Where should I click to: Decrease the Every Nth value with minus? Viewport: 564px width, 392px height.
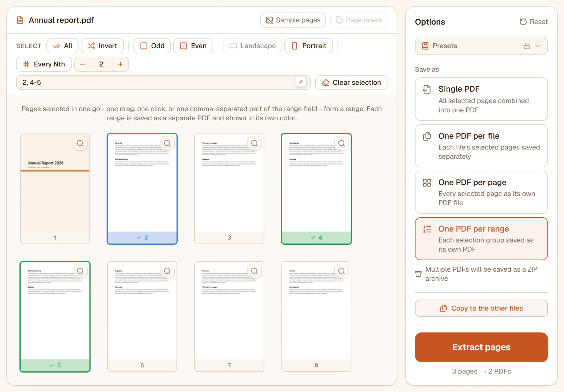(83, 64)
